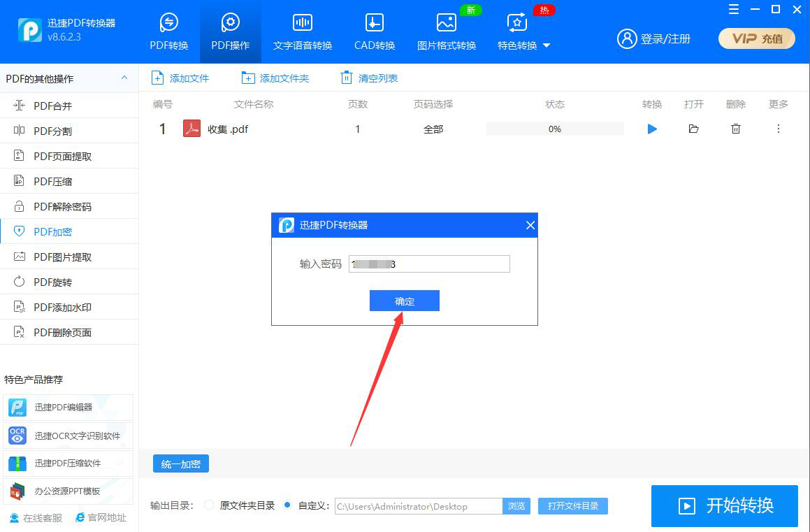Close the 迅捷PDF转换器 password dialog

pyautogui.click(x=530, y=225)
